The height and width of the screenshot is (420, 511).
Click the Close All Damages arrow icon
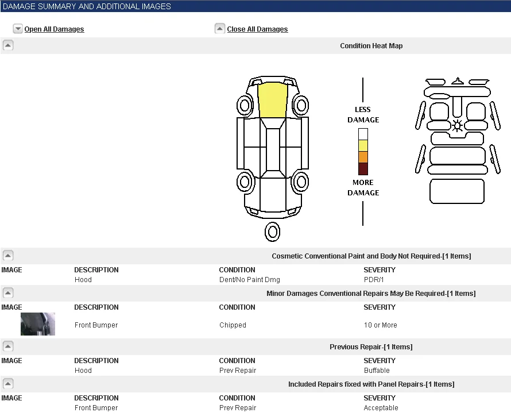(220, 29)
